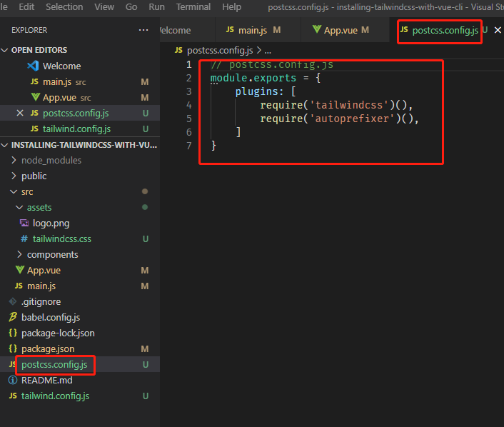Close postcss.config.js from Open Editors

20,114
